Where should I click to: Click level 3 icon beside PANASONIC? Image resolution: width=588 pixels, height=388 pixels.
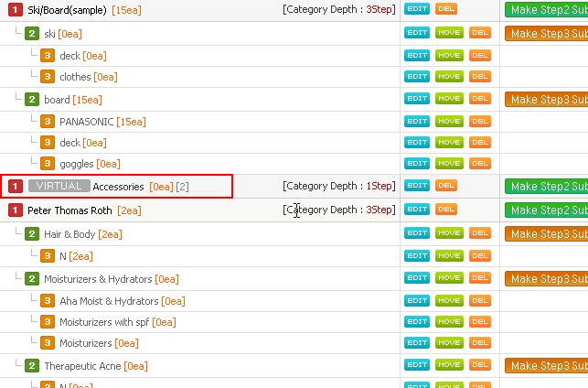[48, 122]
